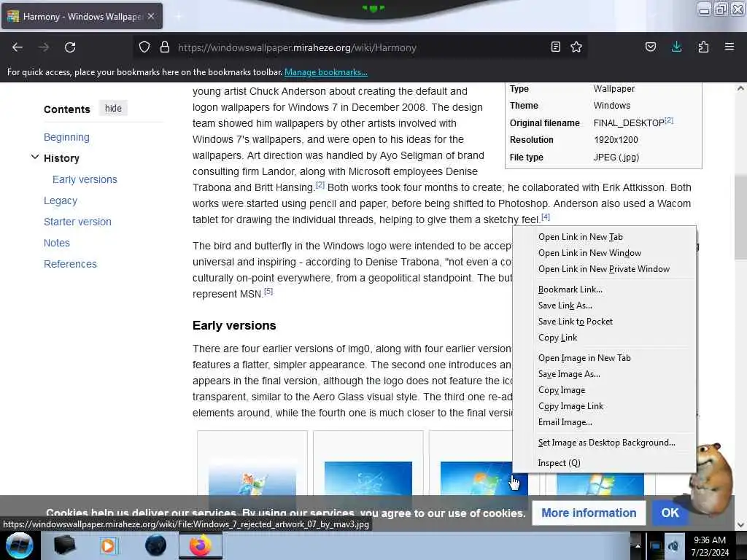Toggle reader view icon in address bar
This screenshot has height=560, width=747.
[555, 47]
